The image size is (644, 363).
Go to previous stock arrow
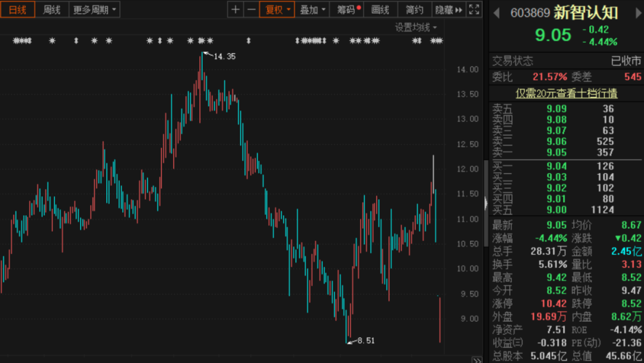click(497, 13)
